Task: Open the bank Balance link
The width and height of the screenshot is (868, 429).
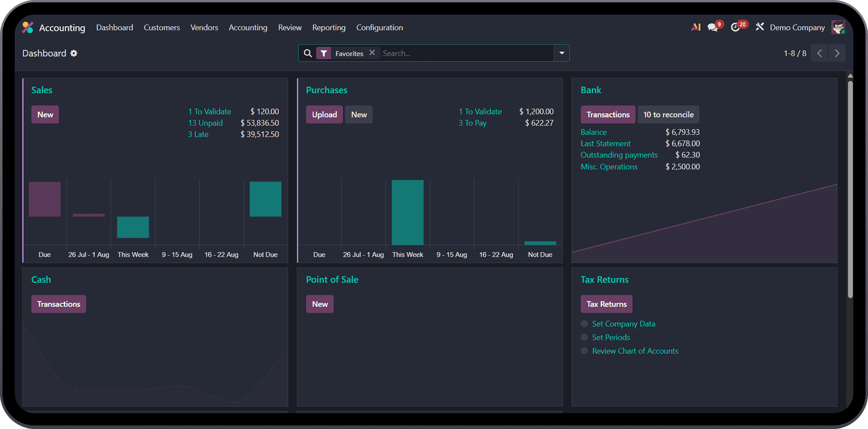Action: click(594, 132)
